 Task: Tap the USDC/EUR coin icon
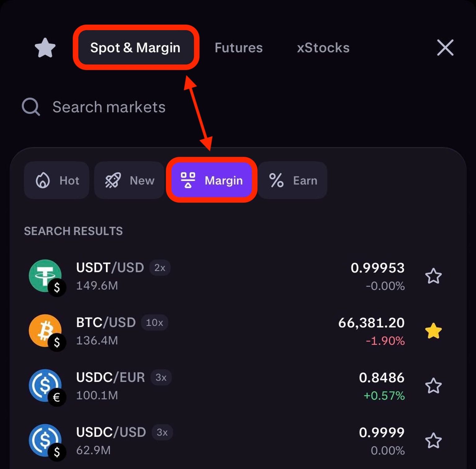click(46, 386)
